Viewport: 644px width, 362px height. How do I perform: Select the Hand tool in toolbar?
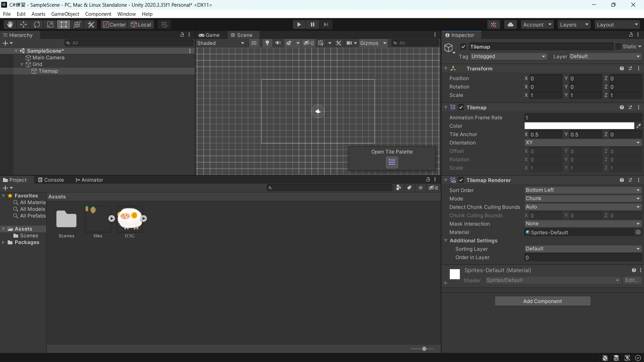(10, 24)
